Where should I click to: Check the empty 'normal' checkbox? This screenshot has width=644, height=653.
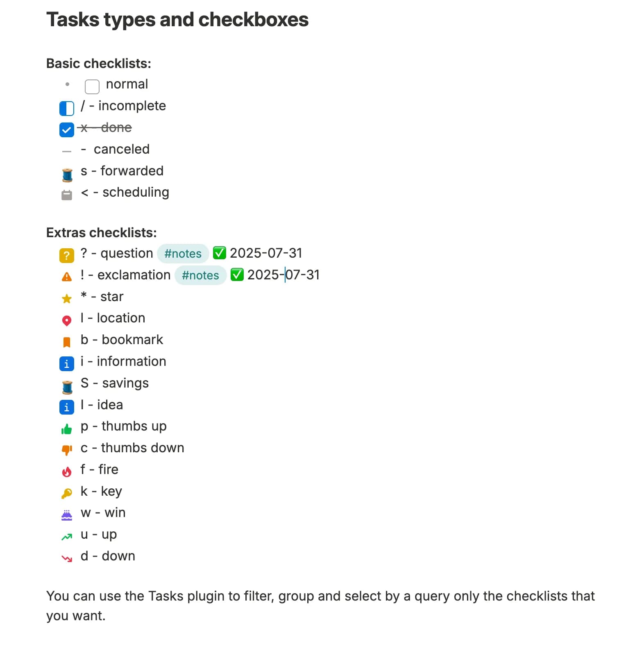coord(92,86)
